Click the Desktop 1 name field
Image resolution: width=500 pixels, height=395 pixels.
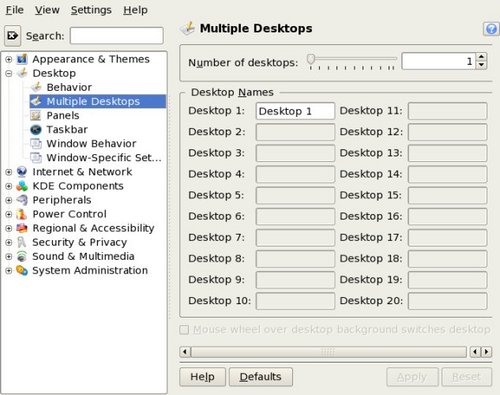pos(295,111)
